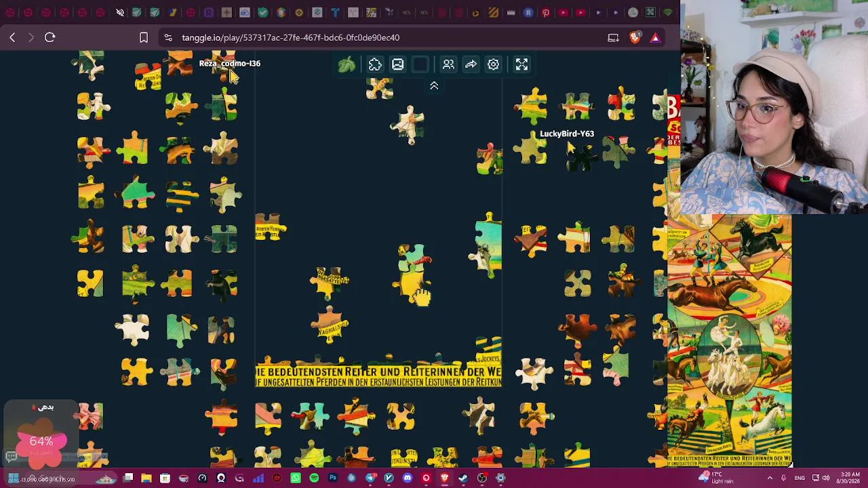This screenshot has width=868, height=488.
Task: Open Discord from the taskbar
Action: point(408,479)
